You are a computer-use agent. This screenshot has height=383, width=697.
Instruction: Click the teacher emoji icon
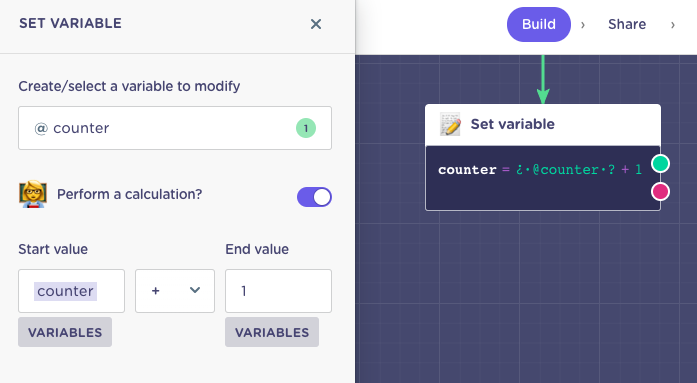click(x=32, y=194)
